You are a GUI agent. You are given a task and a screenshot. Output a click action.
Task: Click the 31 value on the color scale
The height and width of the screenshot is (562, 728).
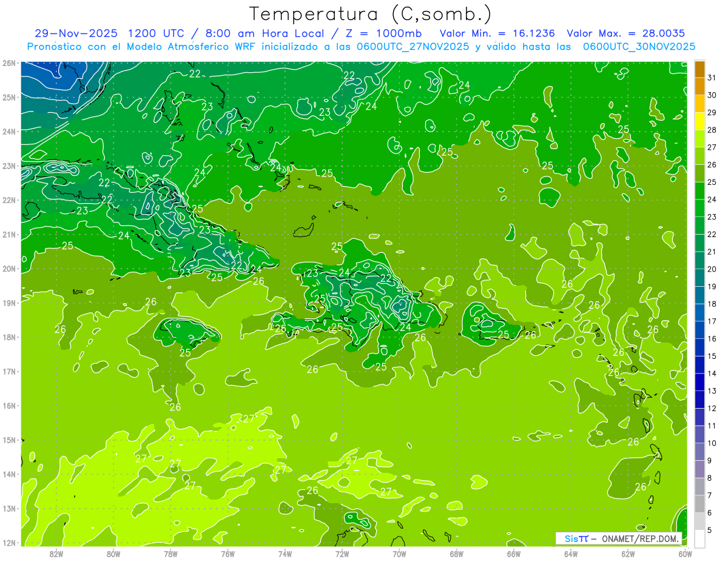coord(712,78)
